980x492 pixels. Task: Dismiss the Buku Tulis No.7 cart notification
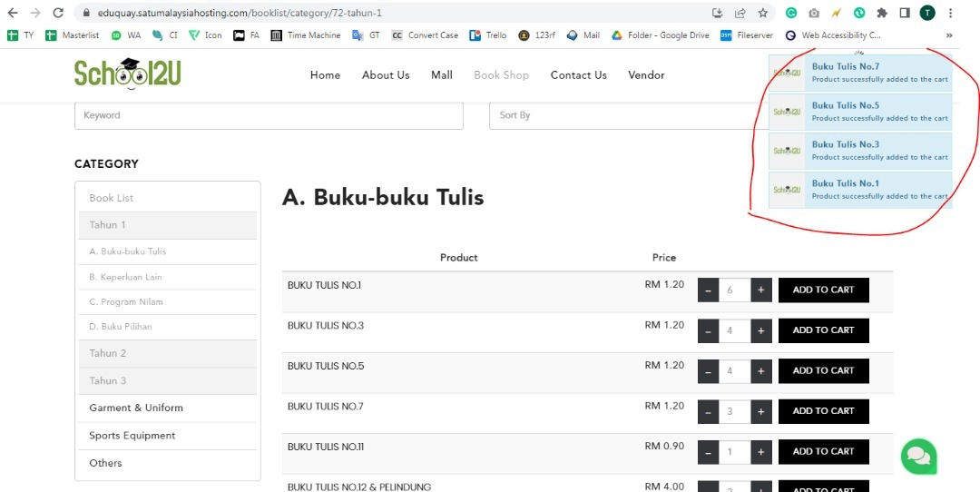(x=860, y=73)
